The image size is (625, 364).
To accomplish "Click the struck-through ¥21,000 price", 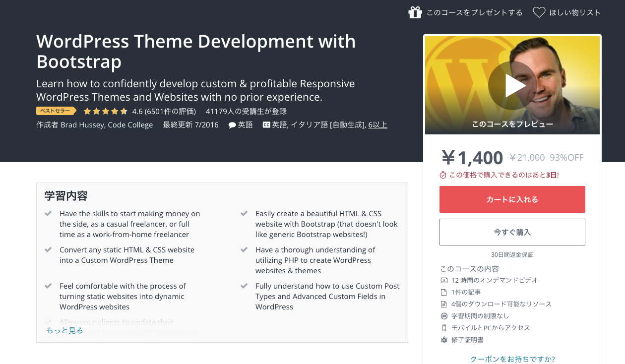I will pyautogui.click(x=527, y=158).
